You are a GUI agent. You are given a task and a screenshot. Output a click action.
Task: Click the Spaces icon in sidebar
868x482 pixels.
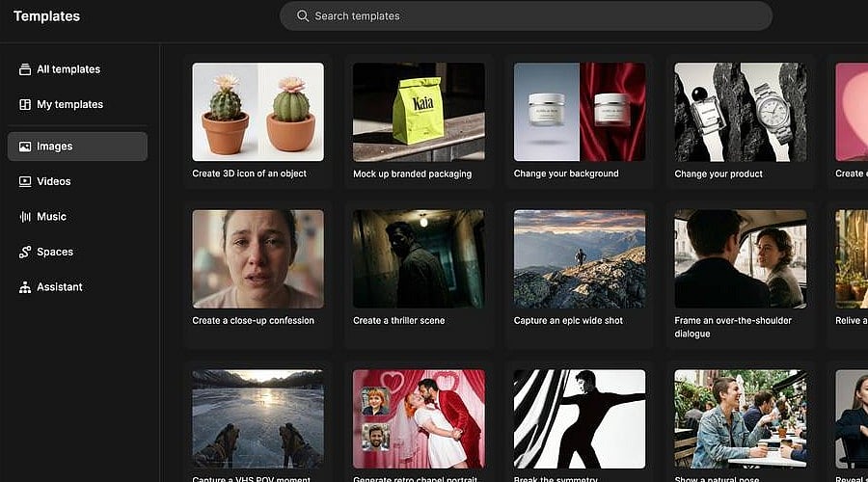coord(25,252)
